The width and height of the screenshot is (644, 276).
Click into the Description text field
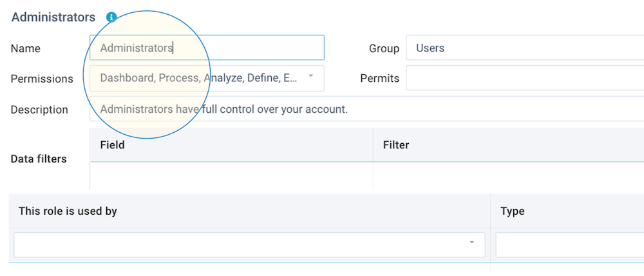(367, 109)
